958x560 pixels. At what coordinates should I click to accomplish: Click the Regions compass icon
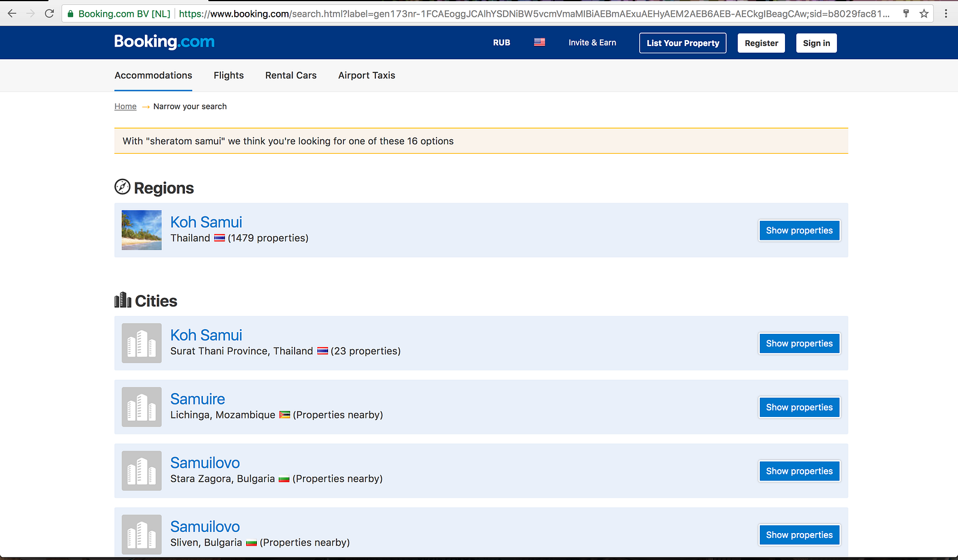tap(122, 187)
